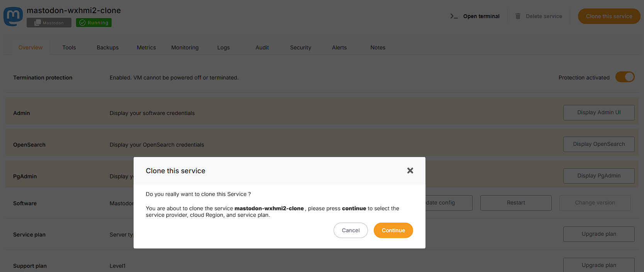Go to the Security tab
Screen dimensions: 644x272
(x=300, y=47)
